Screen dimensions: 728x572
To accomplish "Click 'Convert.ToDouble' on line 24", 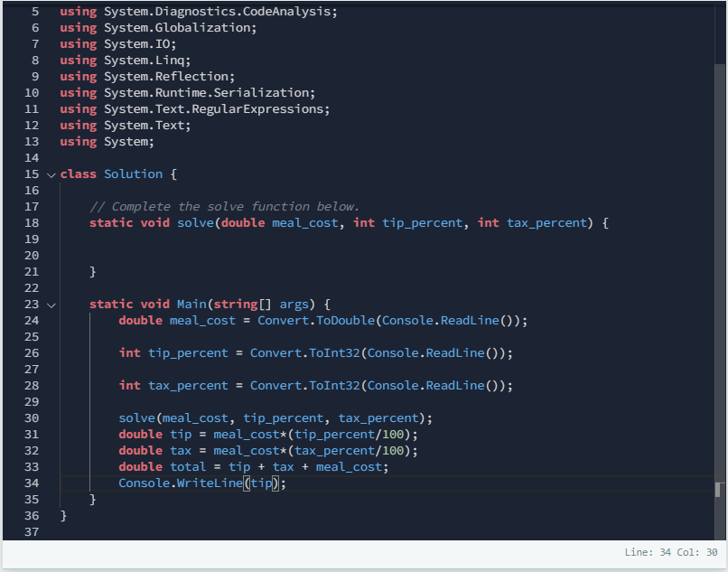I will click(x=316, y=321).
